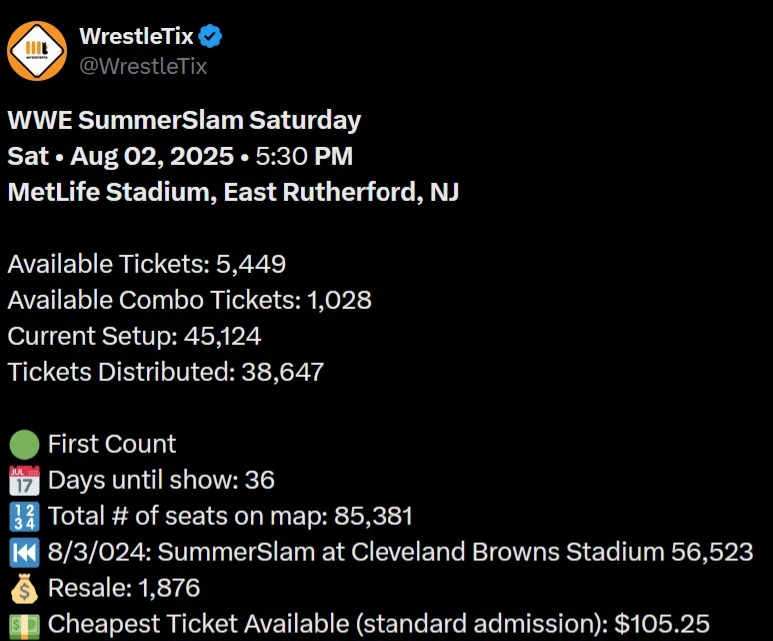773x641 pixels.
Task: Click the WrestleTix profile avatar
Action: (x=37, y=50)
